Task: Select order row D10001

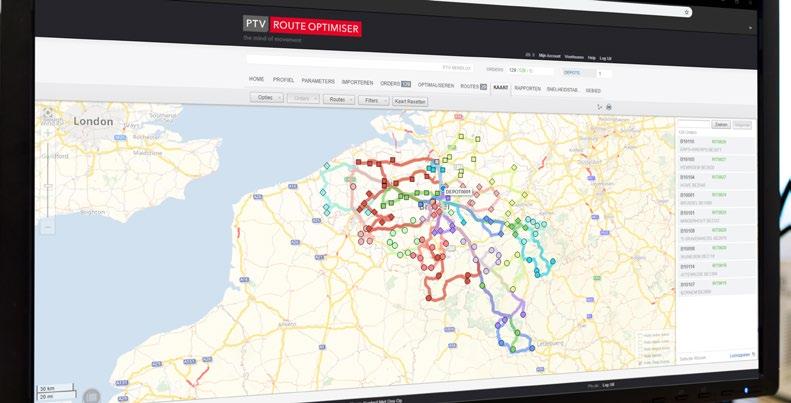Action: pyautogui.click(x=716, y=198)
